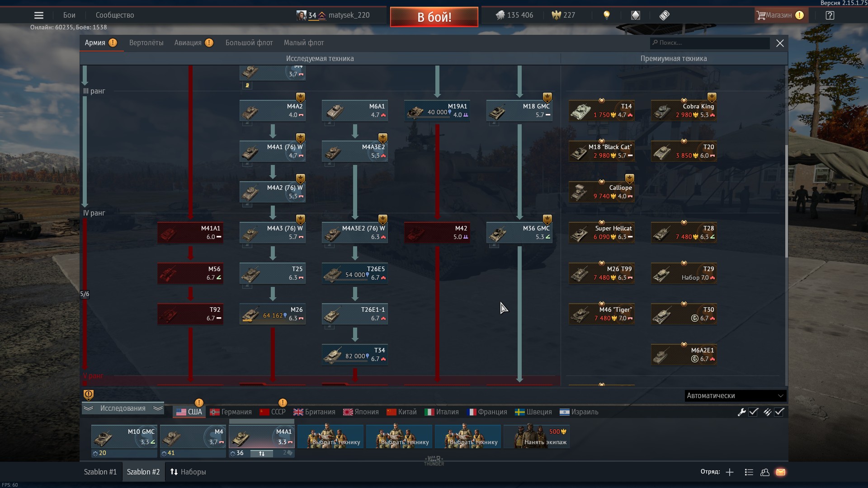This screenshot has height=488, width=868.
Task: Expand the Исследования panel
Action: pos(123,408)
